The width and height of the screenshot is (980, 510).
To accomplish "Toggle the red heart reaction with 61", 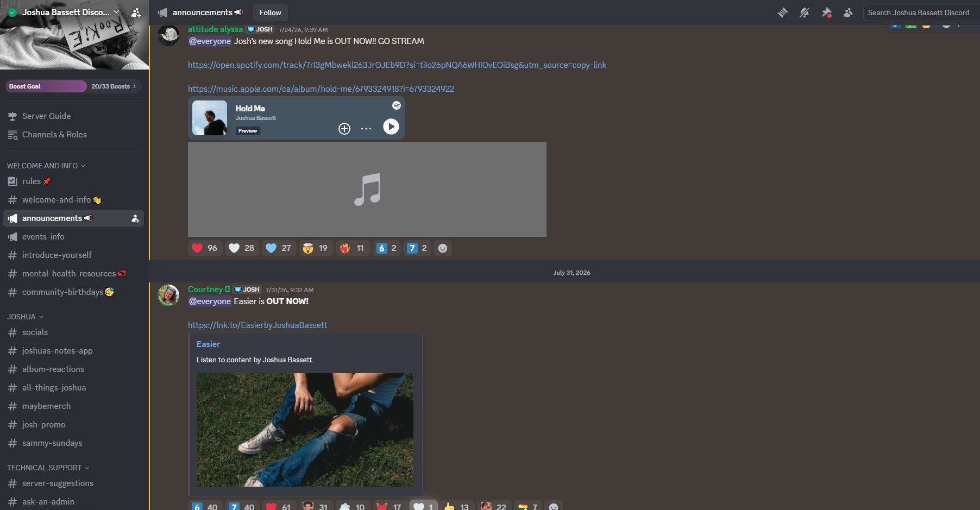I will (x=278, y=506).
